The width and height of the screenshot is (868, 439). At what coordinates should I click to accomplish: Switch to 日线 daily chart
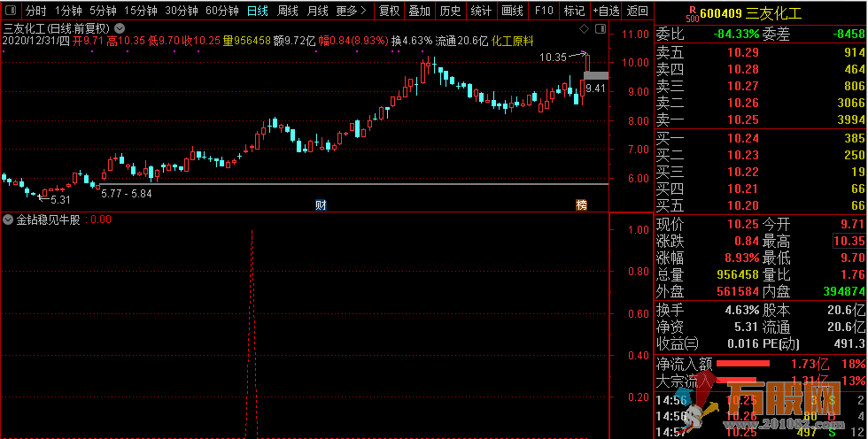click(258, 11)
